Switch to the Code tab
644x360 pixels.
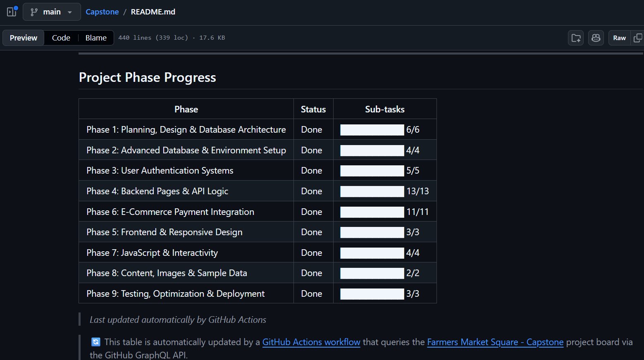(x=61, y=38)
